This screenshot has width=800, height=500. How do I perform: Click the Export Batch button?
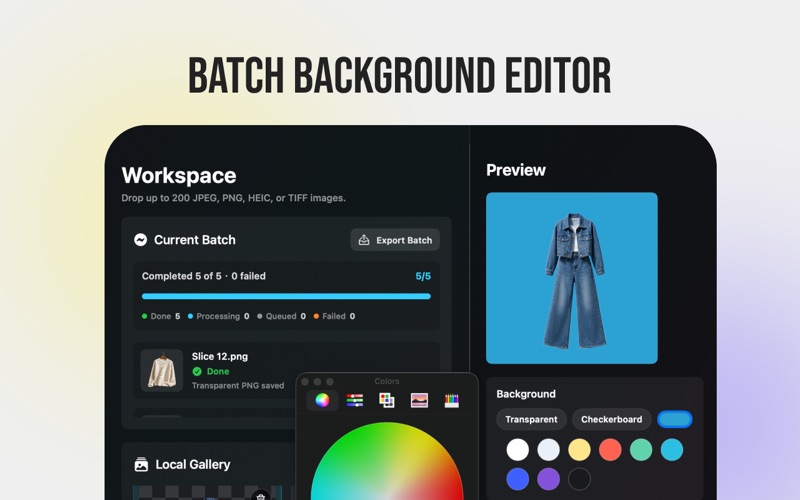click(x=395, y=240)
